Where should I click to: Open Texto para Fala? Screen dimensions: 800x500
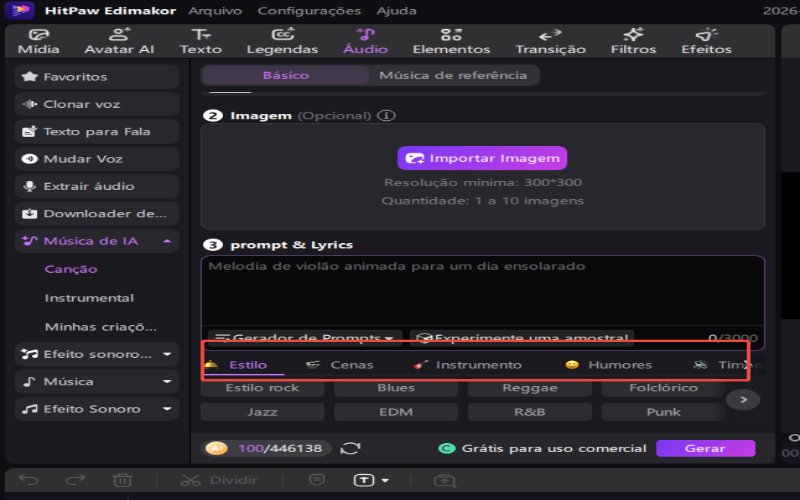coord(97,131)
